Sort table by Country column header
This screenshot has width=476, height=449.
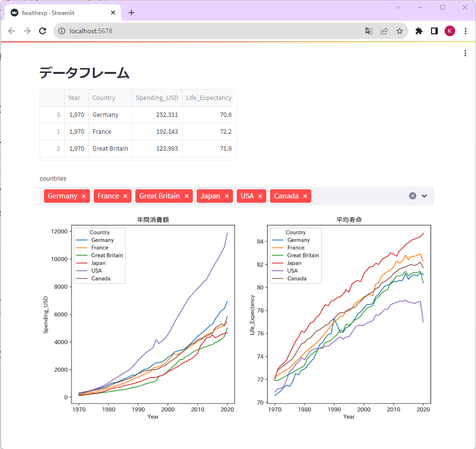[x=110, y=98]
